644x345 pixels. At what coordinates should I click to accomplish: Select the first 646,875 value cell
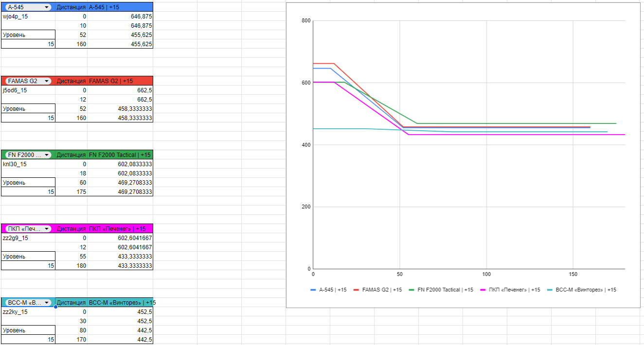pos(120,17)
